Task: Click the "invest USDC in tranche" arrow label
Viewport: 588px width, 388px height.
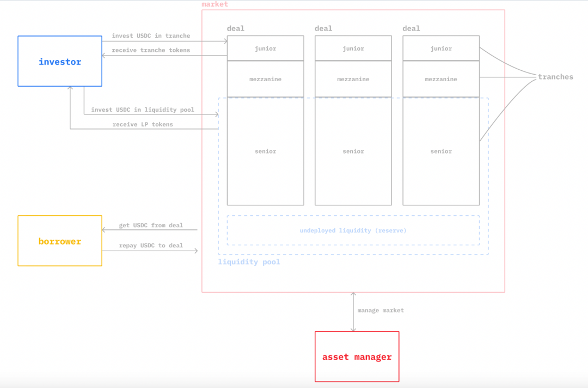Action: tap(151, 36)
